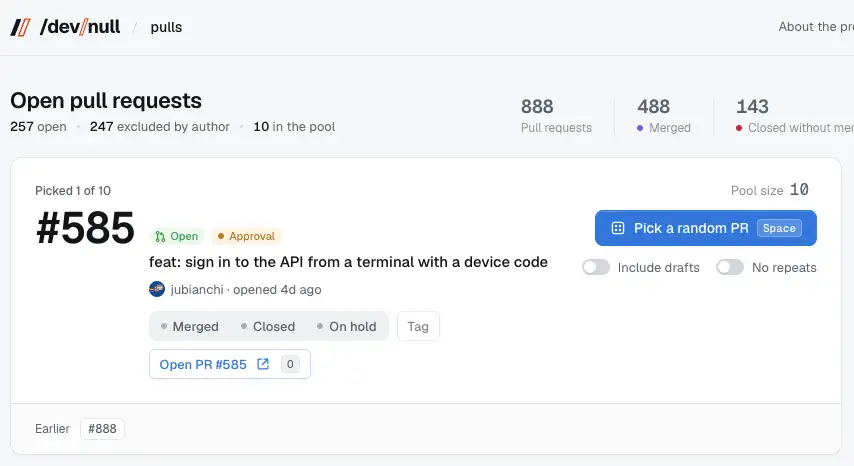Click the Open PR #585 link button

(x=230, y=364)
